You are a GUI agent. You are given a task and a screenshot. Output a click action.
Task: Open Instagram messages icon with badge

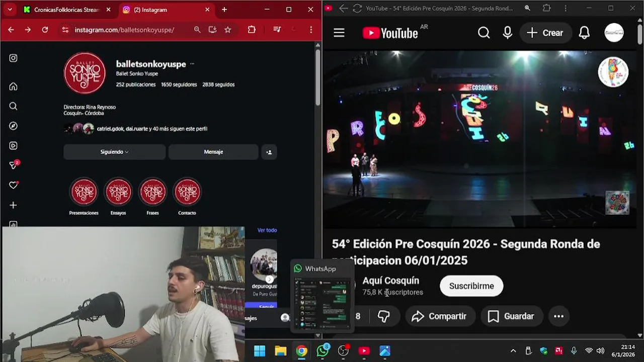point(14,165)
